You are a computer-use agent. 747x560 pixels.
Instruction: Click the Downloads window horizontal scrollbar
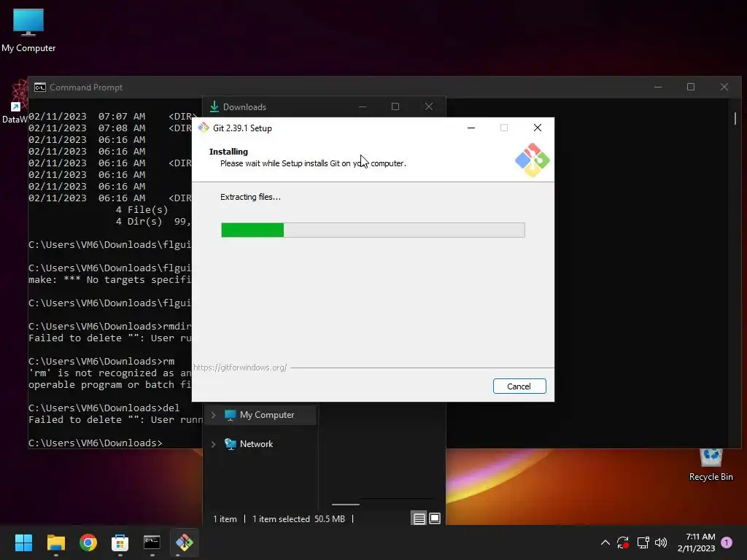tap(345, 505)
